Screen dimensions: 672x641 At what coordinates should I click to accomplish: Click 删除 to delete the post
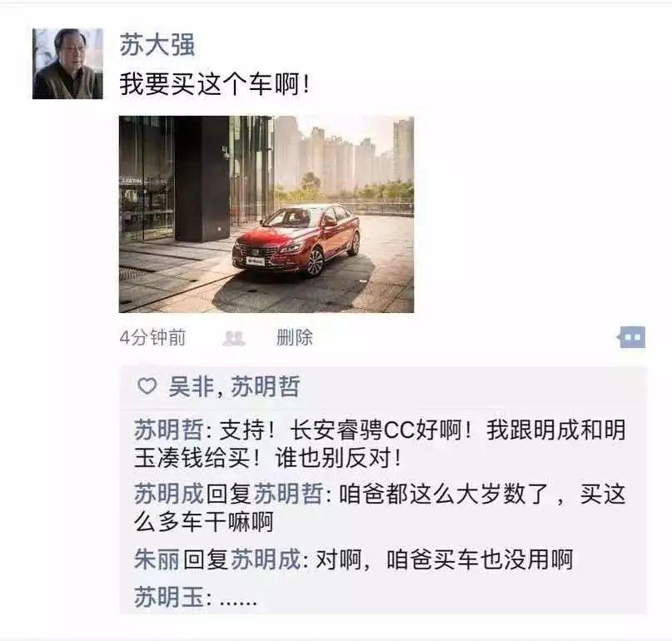295,338
